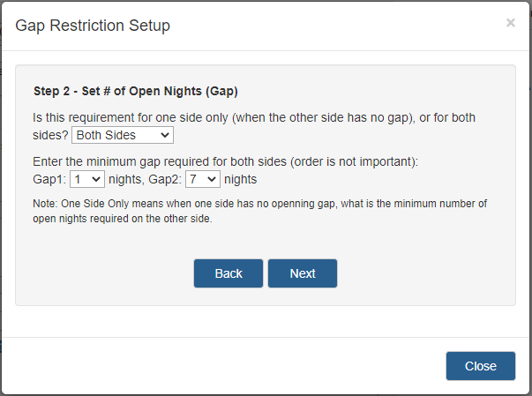
Task: Dismiss dialog with the X icon
Action: pos(510,23)
